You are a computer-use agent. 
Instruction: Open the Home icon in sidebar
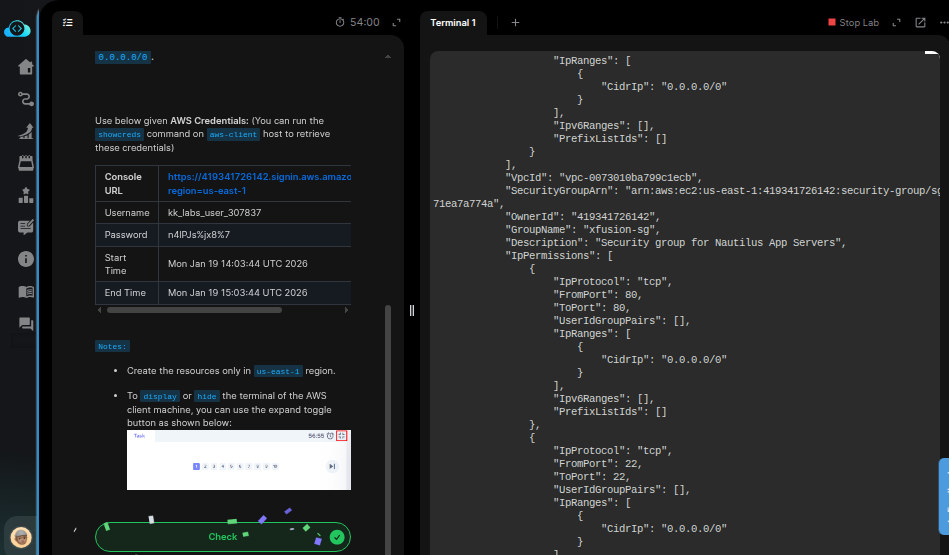click(26, 67)
